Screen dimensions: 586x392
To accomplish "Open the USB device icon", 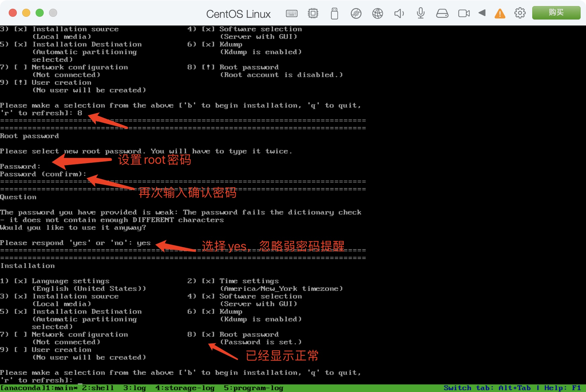I will tap(334, 13).
